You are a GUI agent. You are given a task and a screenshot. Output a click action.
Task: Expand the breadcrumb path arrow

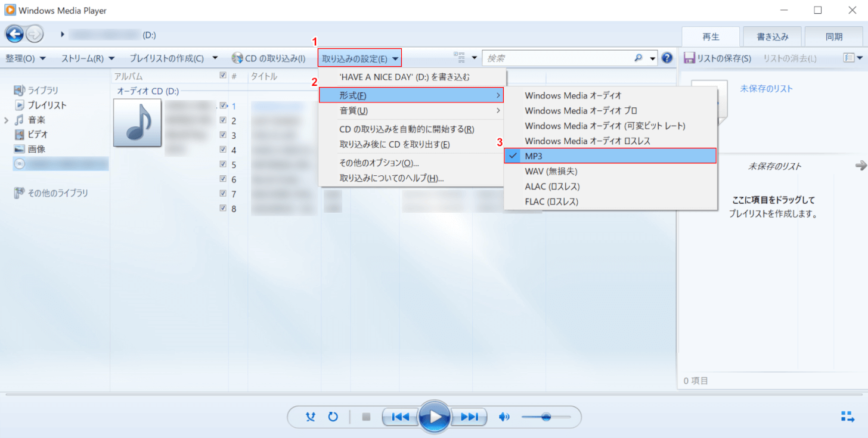click(63, 35)
